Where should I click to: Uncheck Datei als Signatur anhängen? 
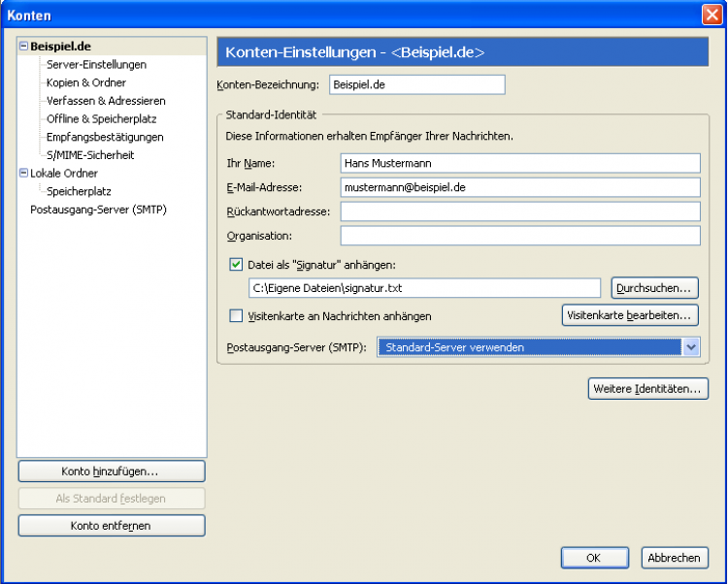(x=236, y=263)
